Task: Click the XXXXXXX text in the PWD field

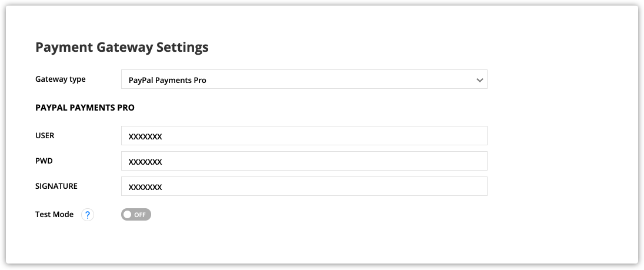Action: 145,162
